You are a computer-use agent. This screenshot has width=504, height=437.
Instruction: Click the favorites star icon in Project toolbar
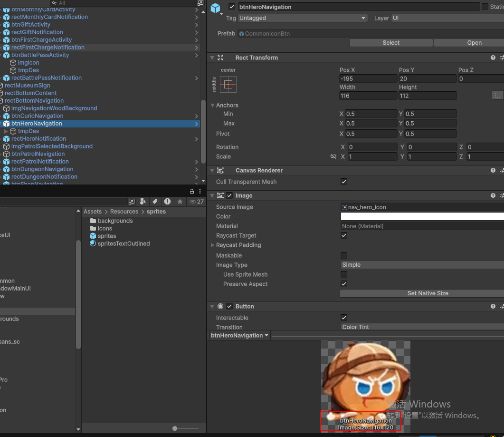[x=180, y=202]
